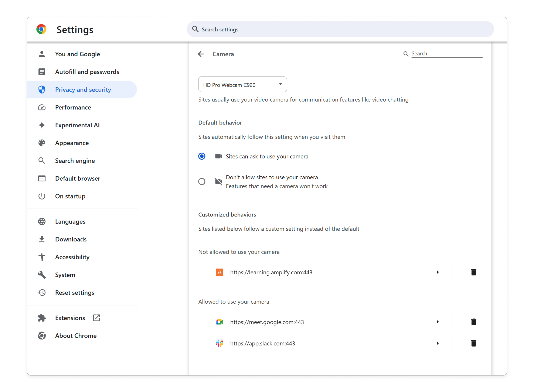534x392 pixels.
Task: Open Reset settings in sidebar
Action: tap(74, 293)
